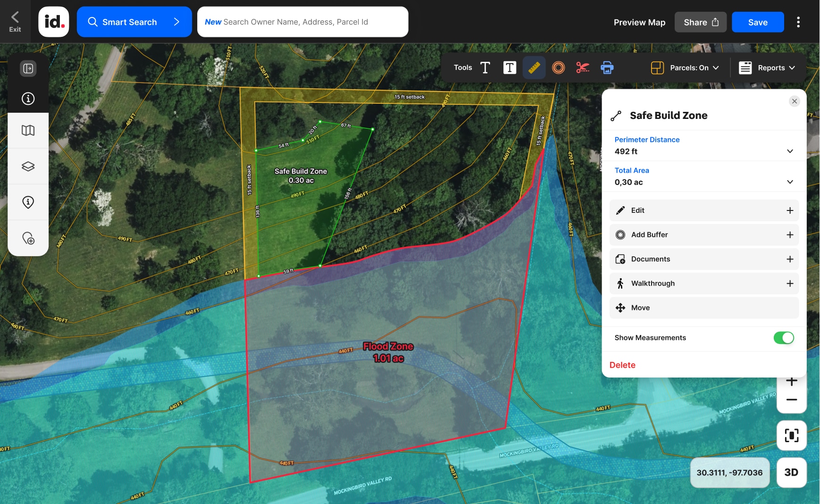Open the Layers panel in the sidebar

click(28, 166)
